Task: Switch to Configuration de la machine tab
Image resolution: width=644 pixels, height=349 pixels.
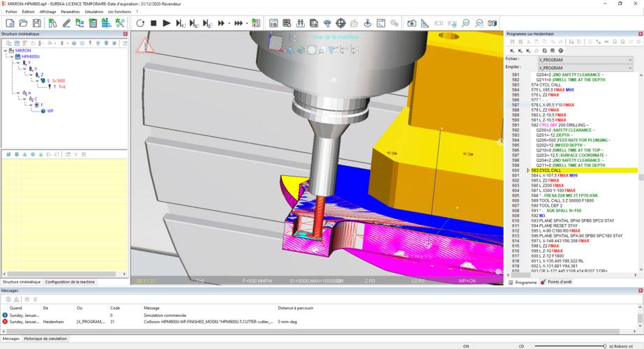Action: (70, 281)
